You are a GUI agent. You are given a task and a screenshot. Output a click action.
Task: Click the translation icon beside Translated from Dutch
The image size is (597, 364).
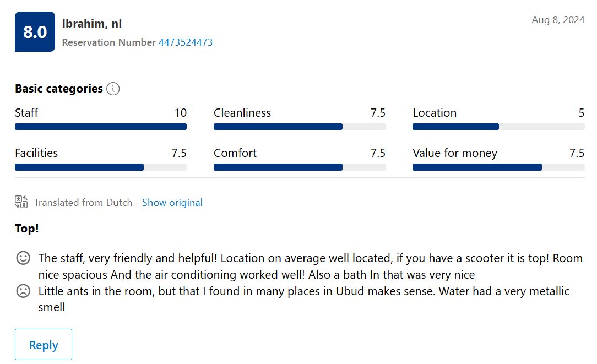(21, 202)
